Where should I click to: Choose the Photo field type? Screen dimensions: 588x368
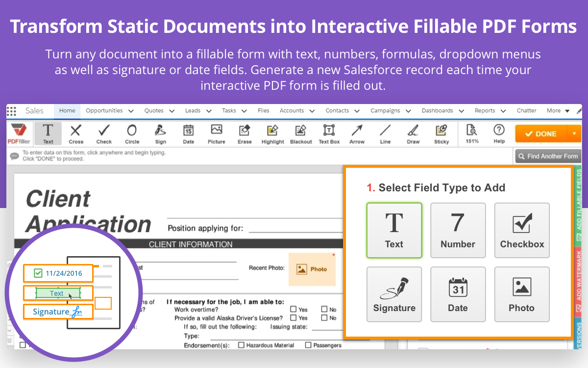click(x=522, y=294)
